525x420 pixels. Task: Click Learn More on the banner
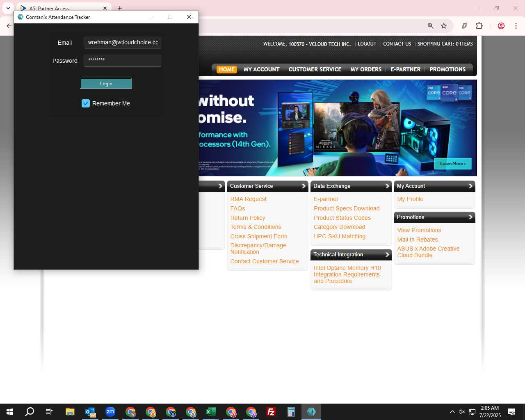tap(453, 164)
